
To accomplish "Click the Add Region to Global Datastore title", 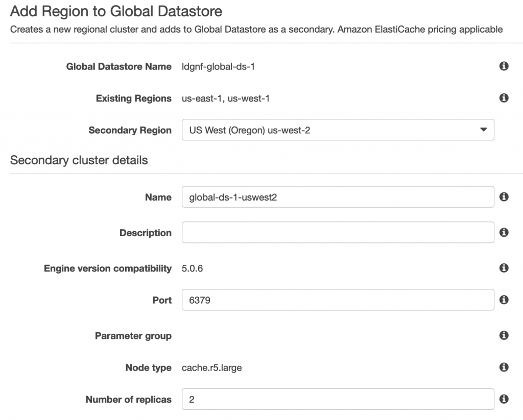I will click(116, 11).
